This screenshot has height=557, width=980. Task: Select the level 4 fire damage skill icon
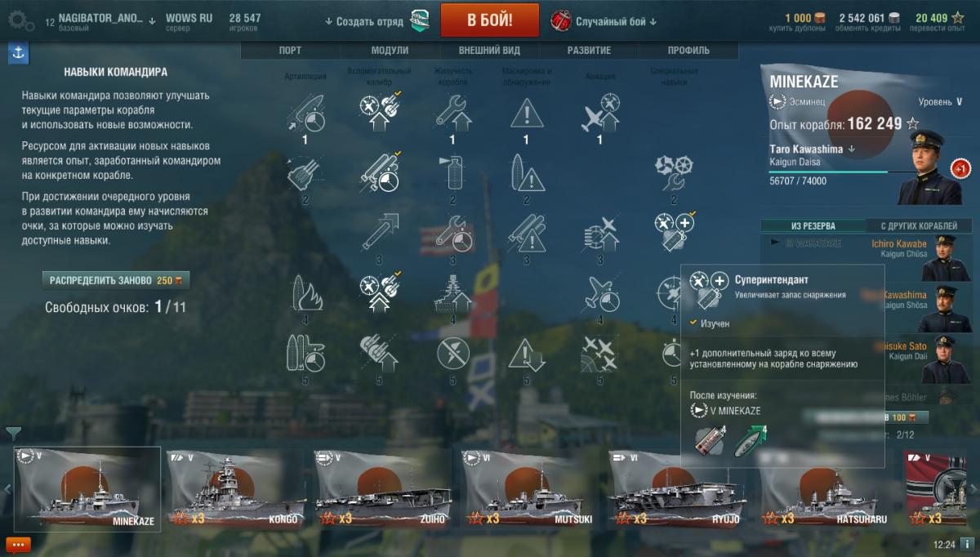pyautogui.click(x=305, y=293)
